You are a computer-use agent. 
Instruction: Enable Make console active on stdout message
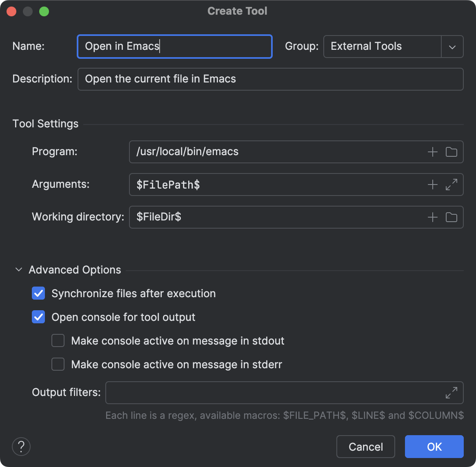tap(58, 340)
